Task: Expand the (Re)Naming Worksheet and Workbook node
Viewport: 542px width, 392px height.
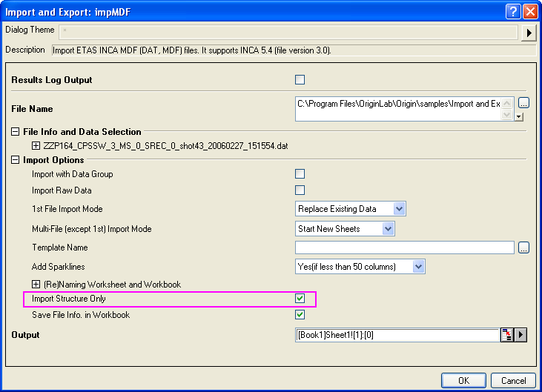Action: click(36, 284)
